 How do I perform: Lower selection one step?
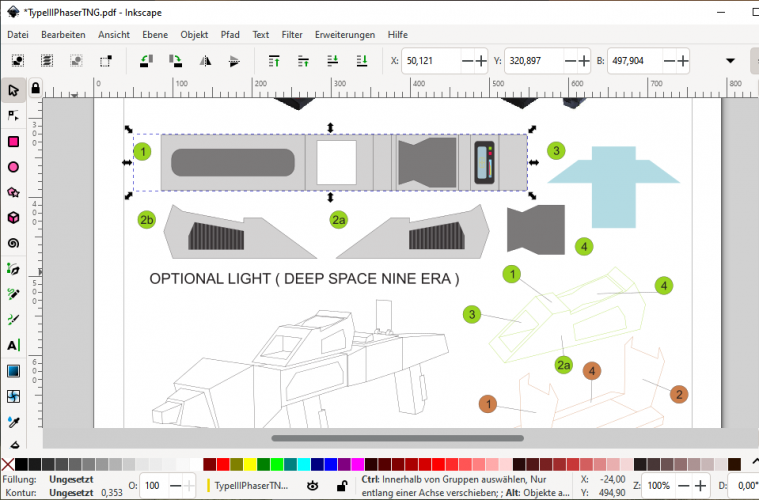pos(333,61)
